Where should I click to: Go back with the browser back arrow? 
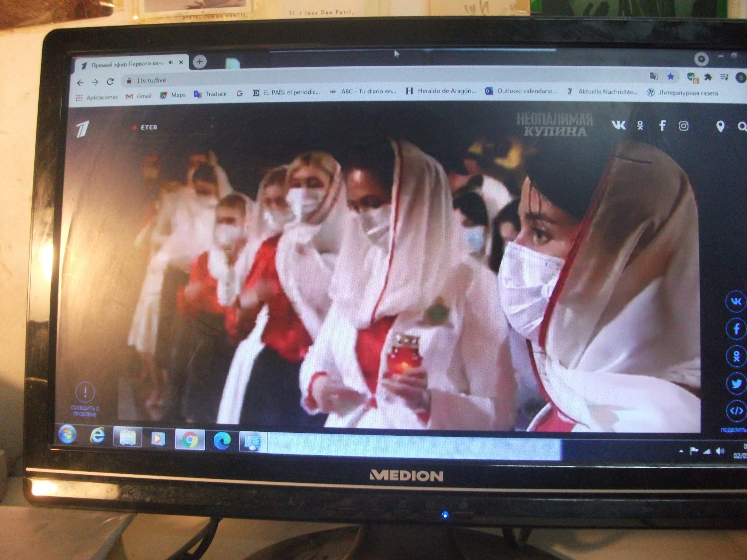(80, 83)
